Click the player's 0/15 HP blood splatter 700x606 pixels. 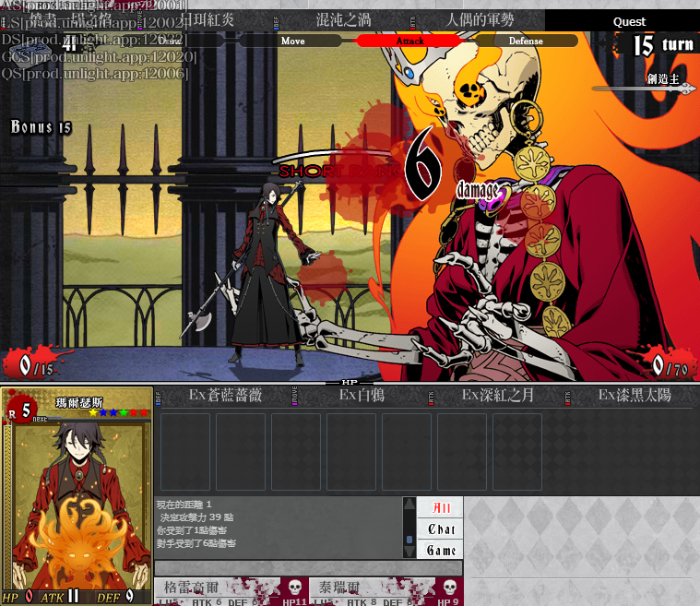coord(33,364)
